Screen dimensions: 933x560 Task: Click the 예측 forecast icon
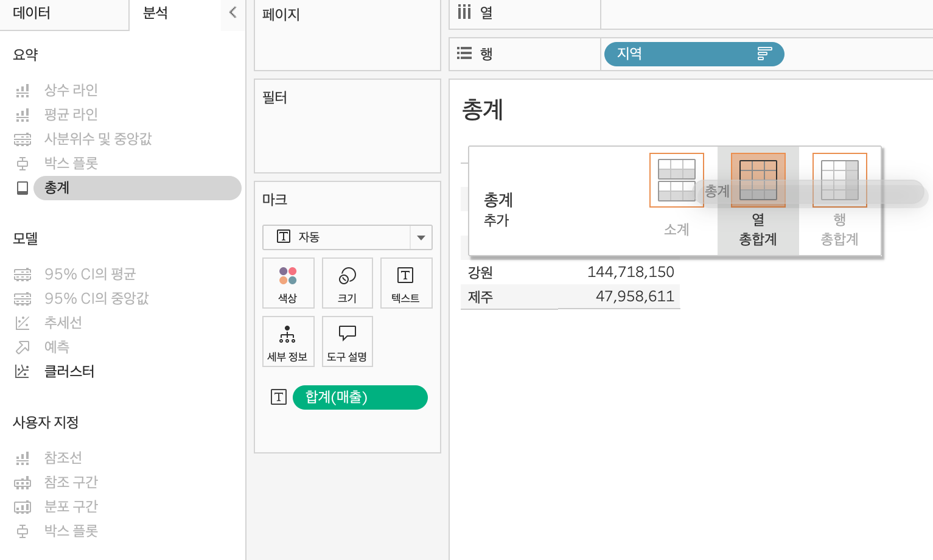tap(23, 347)
